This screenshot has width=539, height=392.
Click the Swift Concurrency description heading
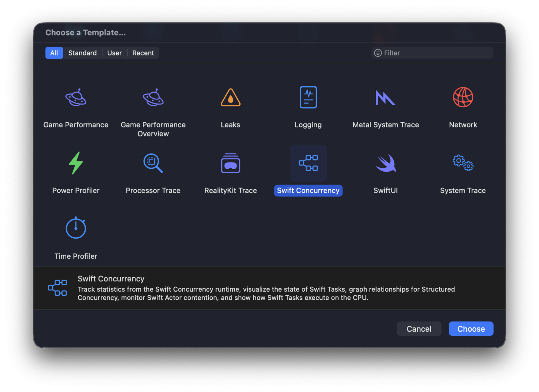click(111, 279)
